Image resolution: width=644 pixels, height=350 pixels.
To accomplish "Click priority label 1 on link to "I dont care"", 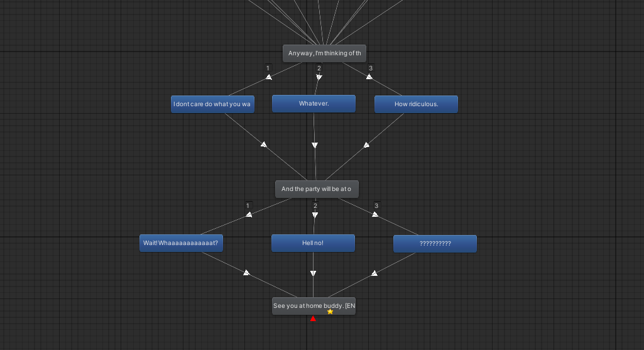I will tap(268, 68).
